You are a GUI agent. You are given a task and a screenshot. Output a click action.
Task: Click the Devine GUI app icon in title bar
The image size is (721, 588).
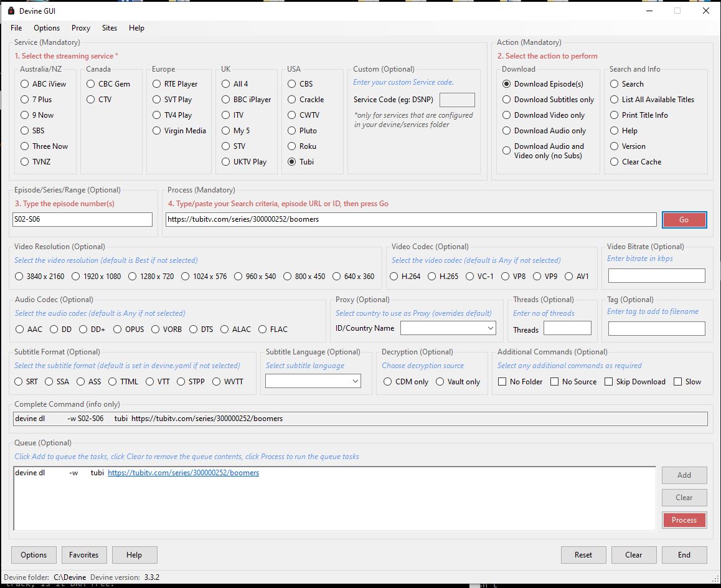(x=11, y=11)
